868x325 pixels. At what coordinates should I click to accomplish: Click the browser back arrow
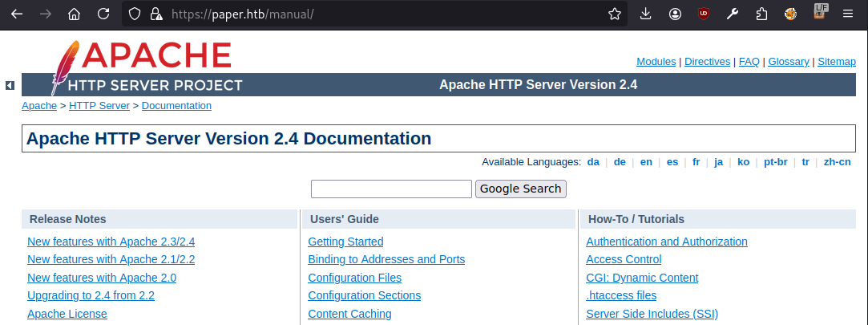click(18, 14)
